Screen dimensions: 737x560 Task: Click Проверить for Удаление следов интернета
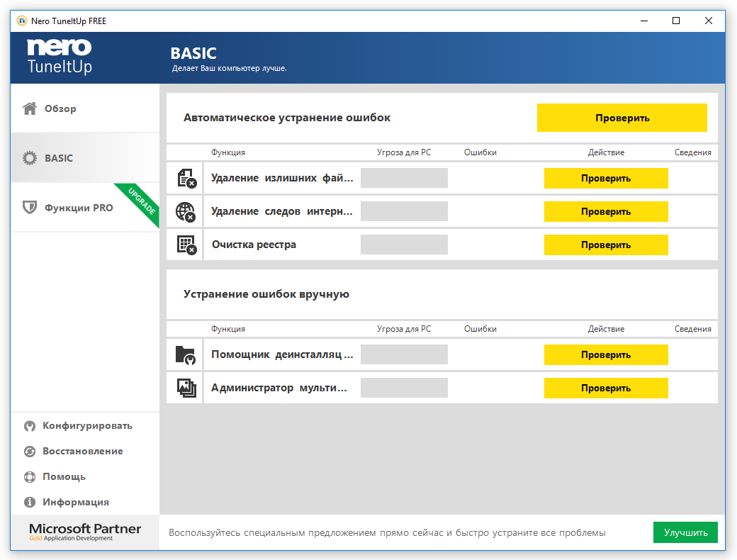606,211
